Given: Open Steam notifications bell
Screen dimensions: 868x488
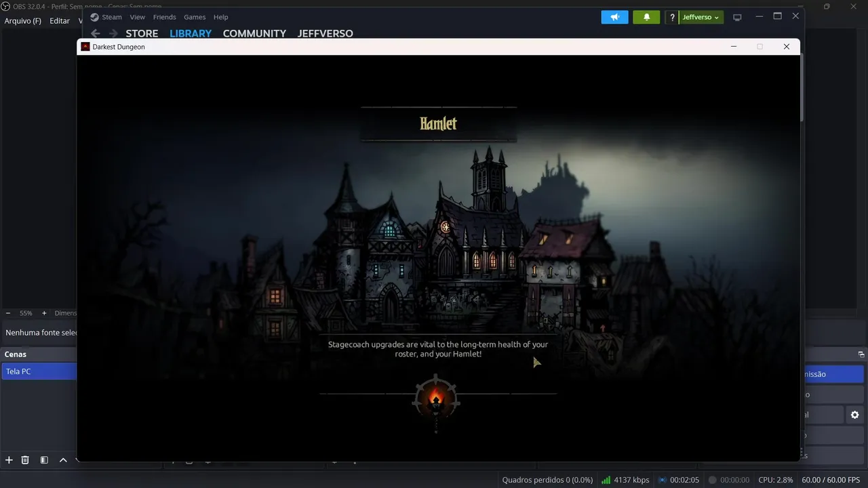Looking at the screenshot, I should [646, 17].
